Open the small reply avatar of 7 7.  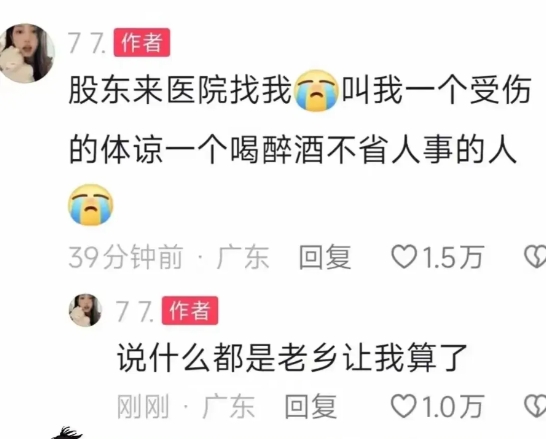(x=85, y=310)
